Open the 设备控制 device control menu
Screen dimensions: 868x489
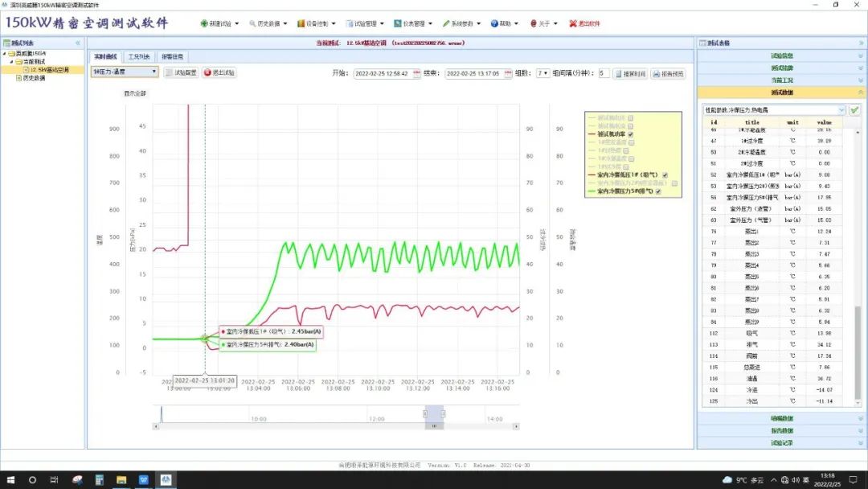316,24
